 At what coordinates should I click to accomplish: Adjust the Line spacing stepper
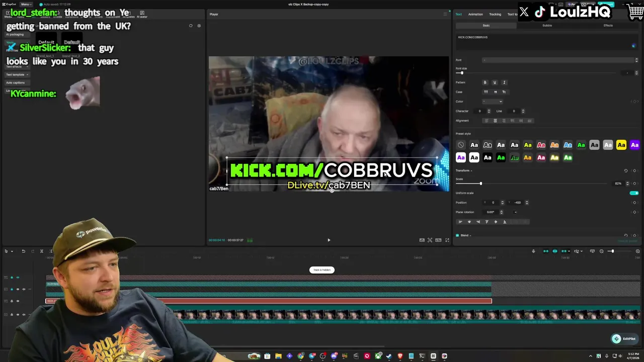tap(523, 111)
